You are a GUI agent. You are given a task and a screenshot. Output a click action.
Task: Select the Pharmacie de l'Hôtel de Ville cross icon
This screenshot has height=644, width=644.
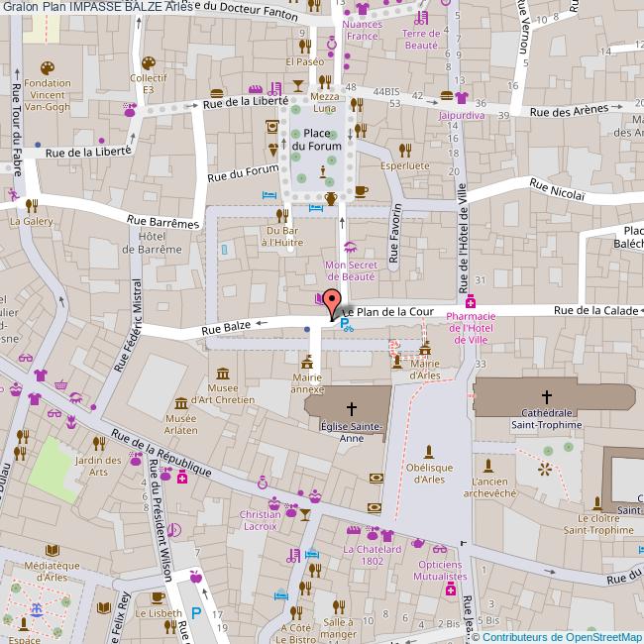pyautogui.click(x=472, y=300)
